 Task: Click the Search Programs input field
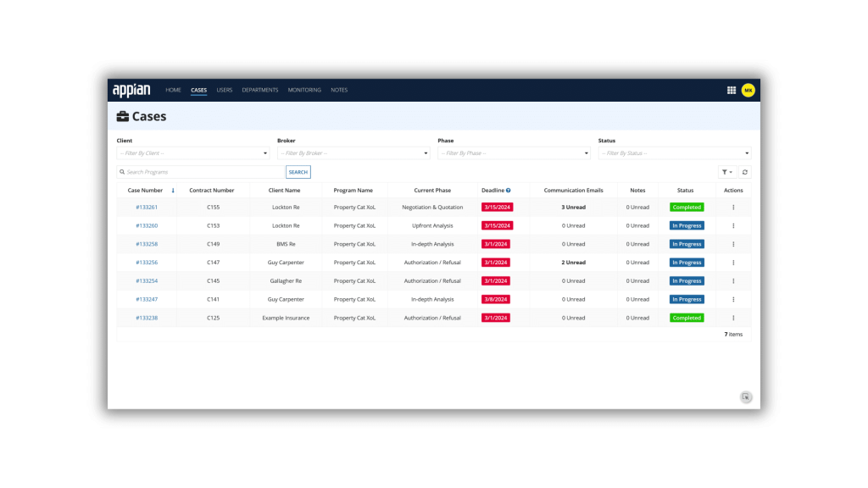point(195,171)
